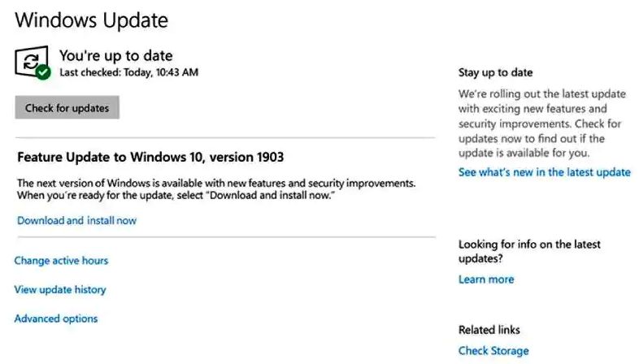639x364 pixels.
Task: Open the Check Storage related link
Action: [x=493, y=351]
